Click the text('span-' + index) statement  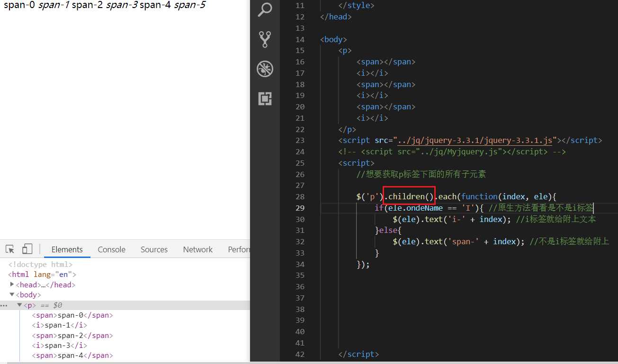click(x=459, y=241)
